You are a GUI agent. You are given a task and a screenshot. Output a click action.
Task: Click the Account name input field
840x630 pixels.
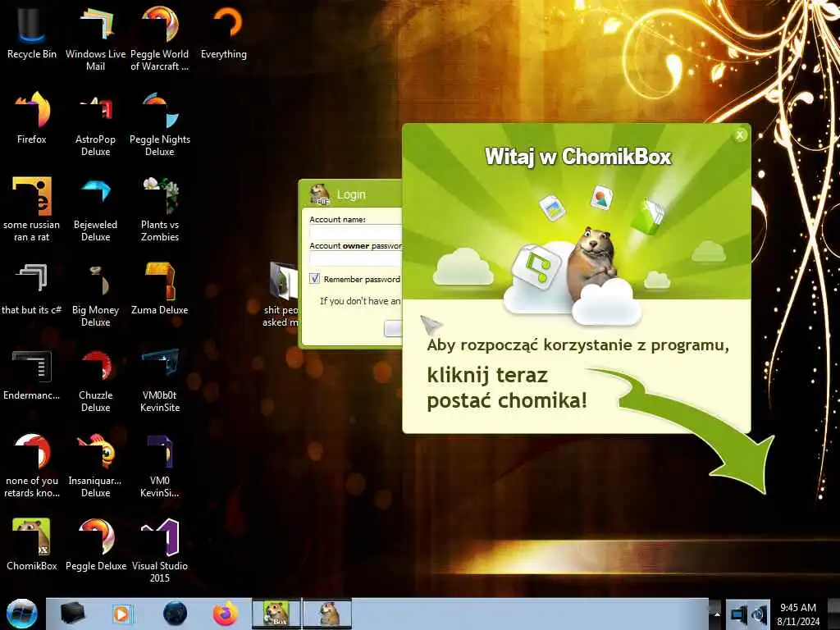pyautogui.click(x=355, y=232)
